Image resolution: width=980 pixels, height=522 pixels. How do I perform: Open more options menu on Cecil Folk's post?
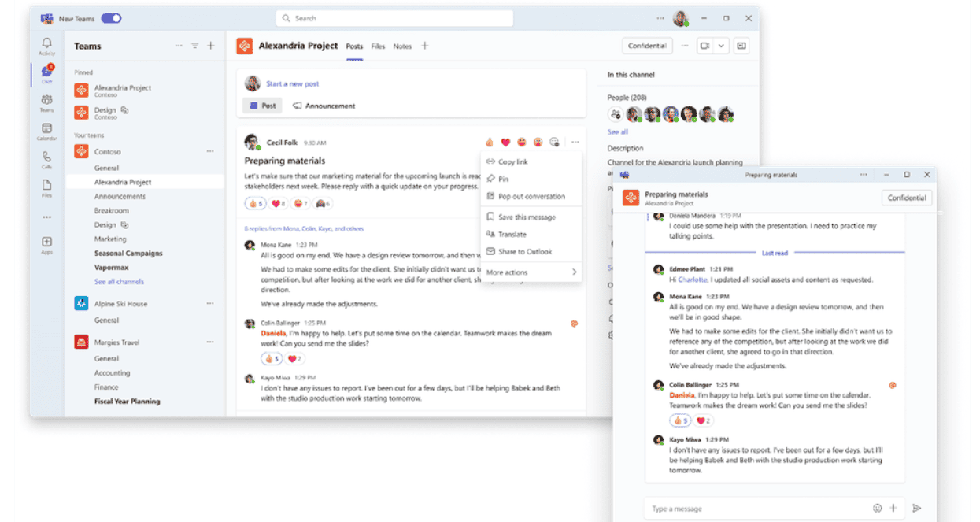tap(575, 143)
